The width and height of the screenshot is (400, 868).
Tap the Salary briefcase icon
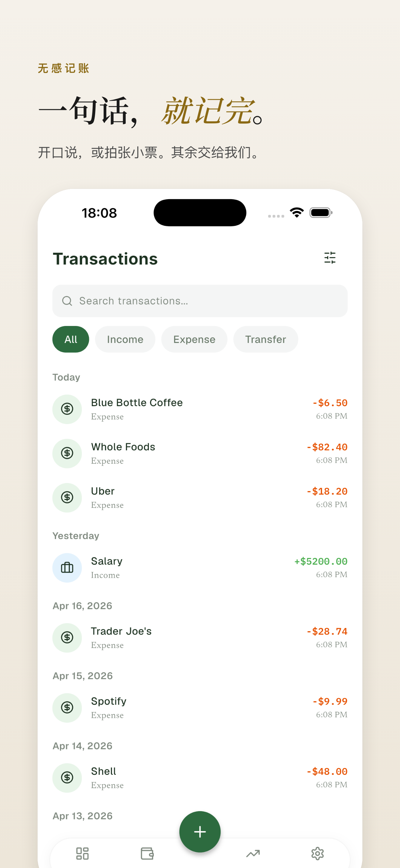pos(67,568)
